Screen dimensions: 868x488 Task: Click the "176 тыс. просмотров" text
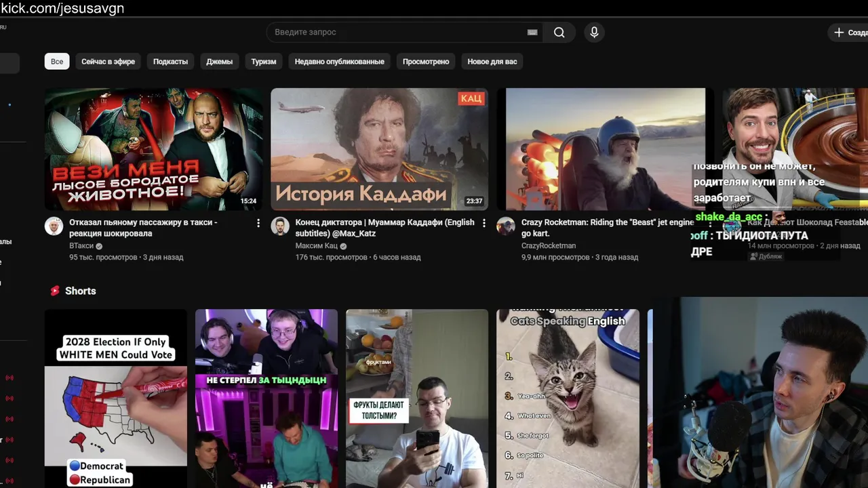coord(330,258)
